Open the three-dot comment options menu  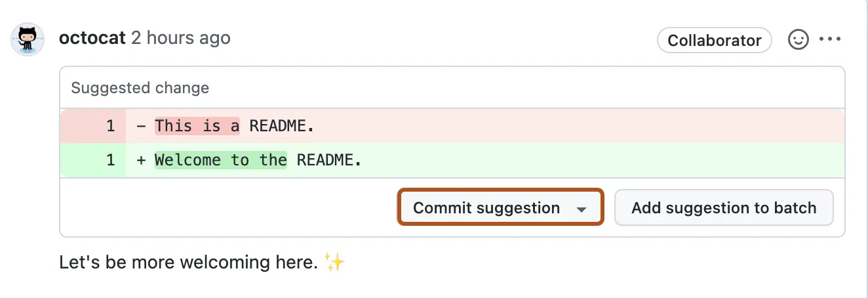coord(830,39)
